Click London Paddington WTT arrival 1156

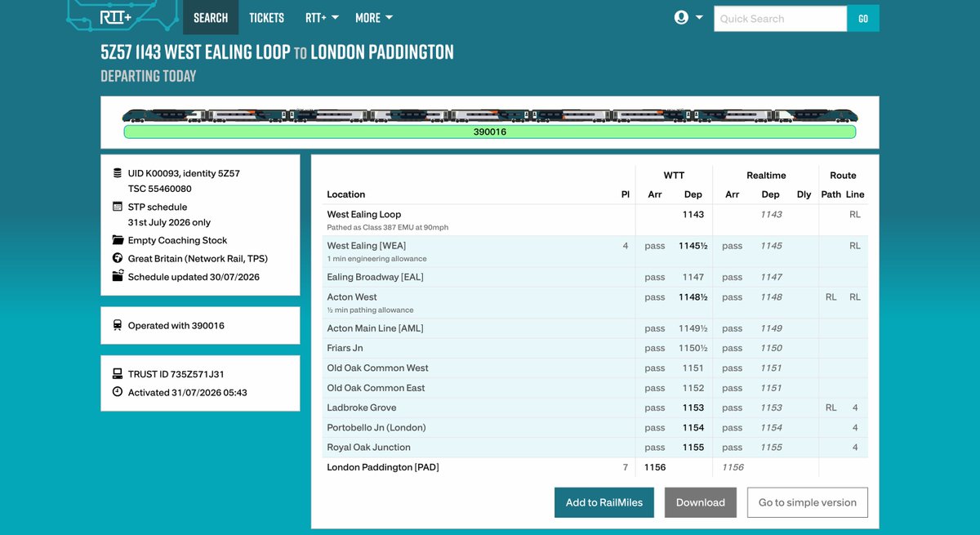pyautogui.click(x=655, y=467)
